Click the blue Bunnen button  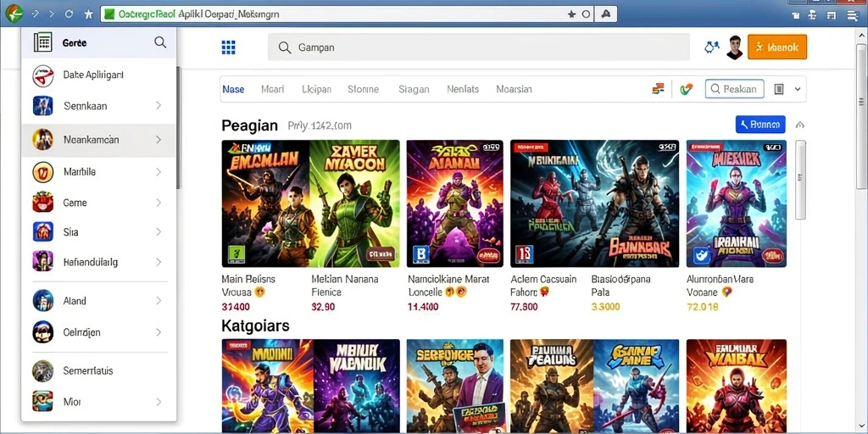[x=760, y=125]
